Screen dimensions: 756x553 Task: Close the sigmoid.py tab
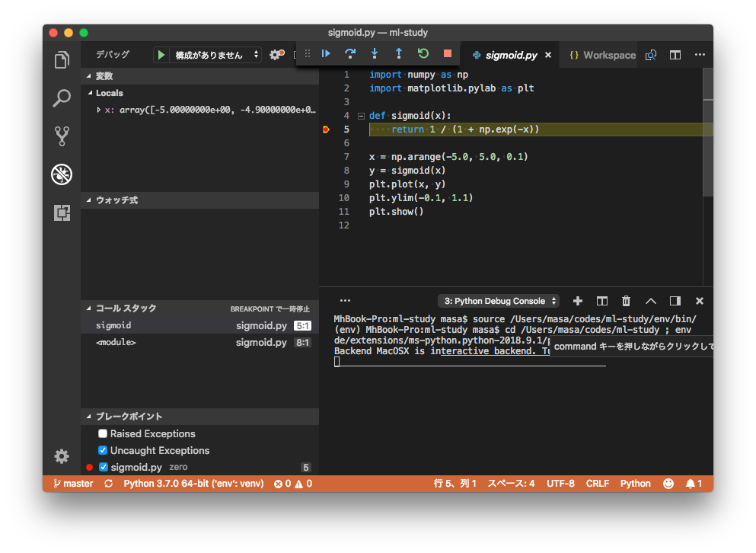click(548, 55)
